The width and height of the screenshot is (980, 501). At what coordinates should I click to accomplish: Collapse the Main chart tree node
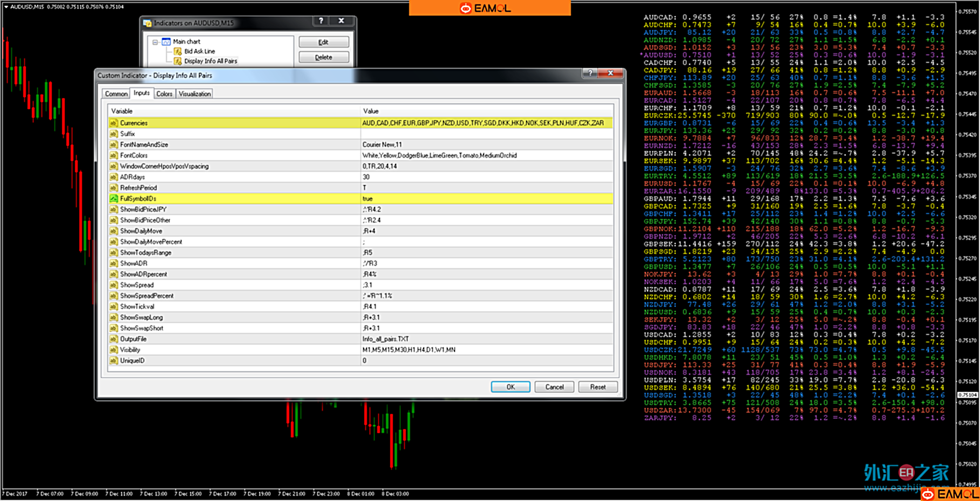(x=155, y=42)
